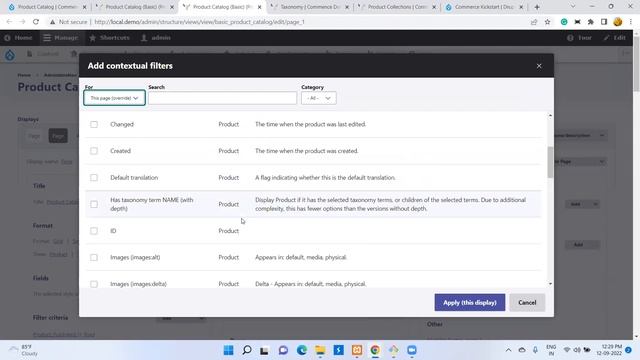The width and height of the screenshot is (640, 360).
Task: Open Microsoft Edge from taskbar
Action: point(302,350)
